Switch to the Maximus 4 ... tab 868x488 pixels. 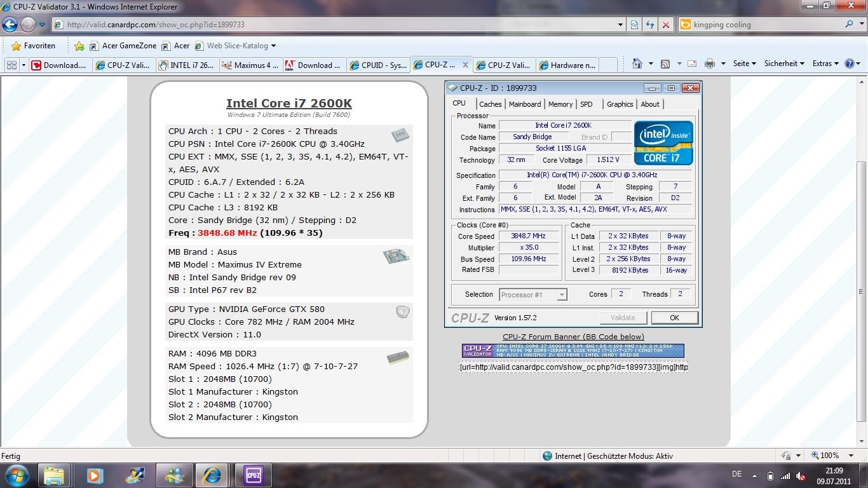coord(251,65)
